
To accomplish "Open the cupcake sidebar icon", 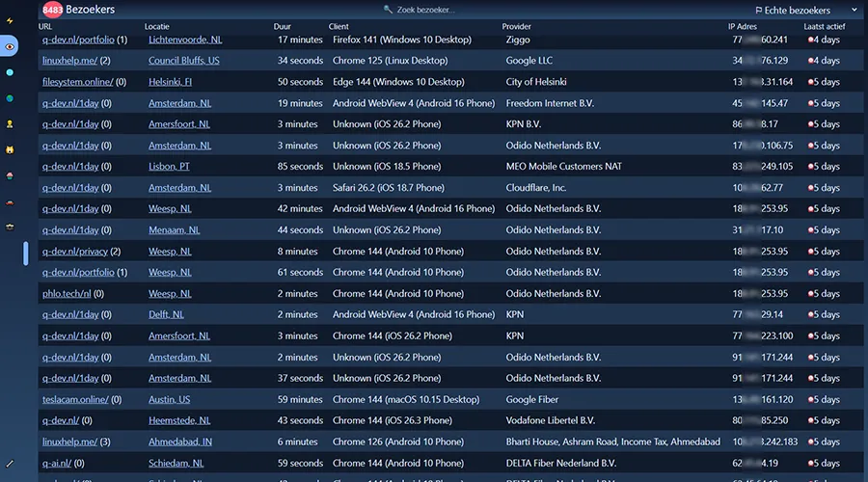I will click(10, 176).
